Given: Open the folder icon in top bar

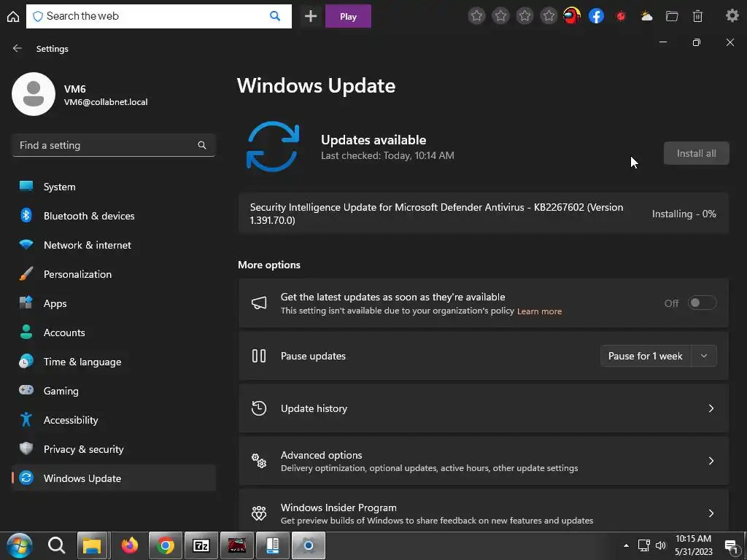Looking at the screenshot, I should [672, 16].
